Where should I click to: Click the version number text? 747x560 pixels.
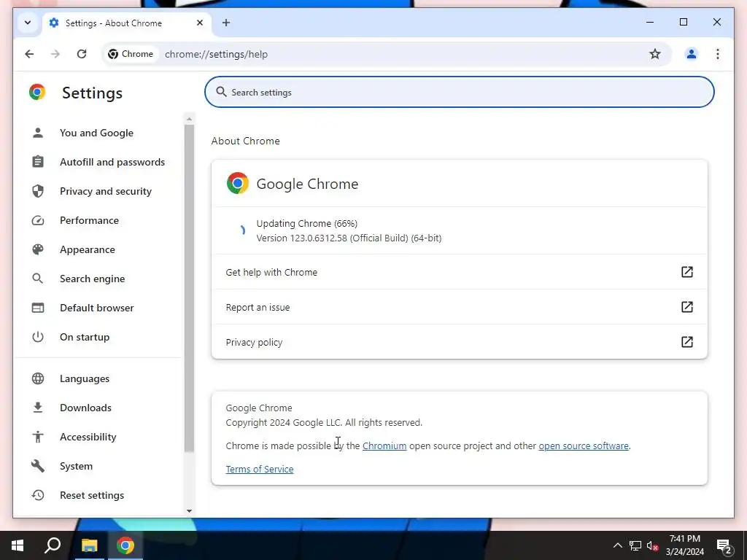point(349,238)
